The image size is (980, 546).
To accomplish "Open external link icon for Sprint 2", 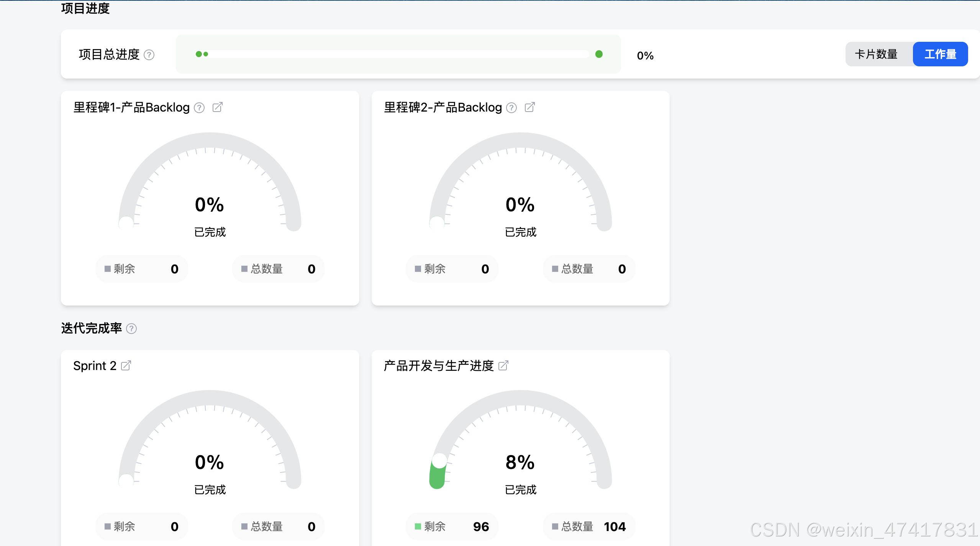I will click(x=126, y=365).
